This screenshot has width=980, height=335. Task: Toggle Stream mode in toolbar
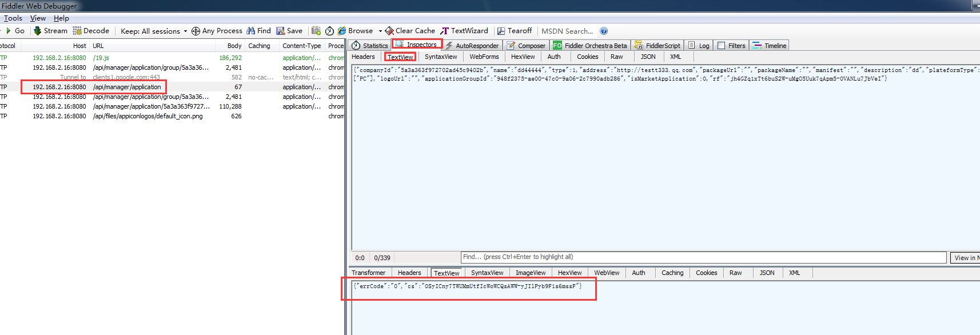pos(50,31)
